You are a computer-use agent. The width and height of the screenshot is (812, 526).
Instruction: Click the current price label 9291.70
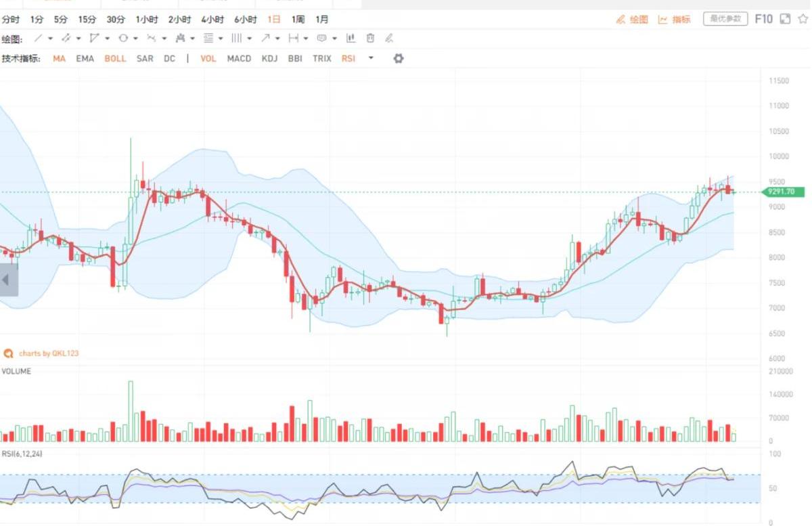[784, 192]
